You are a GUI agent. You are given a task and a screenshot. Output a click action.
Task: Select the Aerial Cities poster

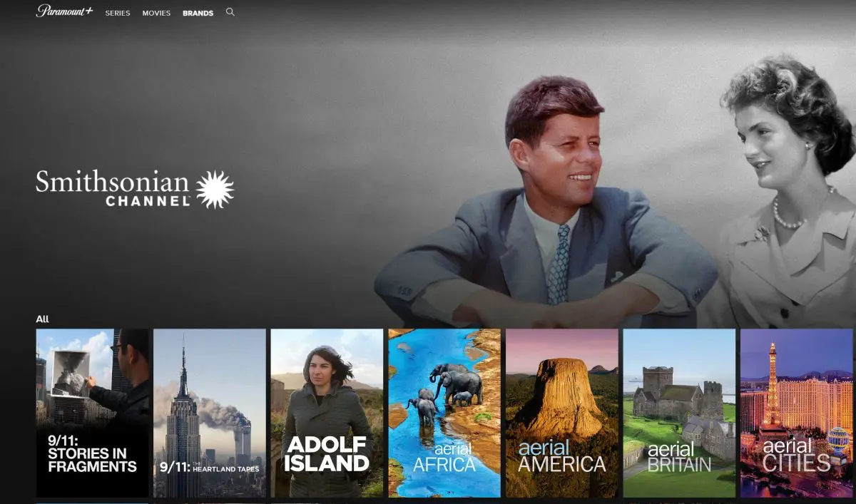(x=796, y=412)
